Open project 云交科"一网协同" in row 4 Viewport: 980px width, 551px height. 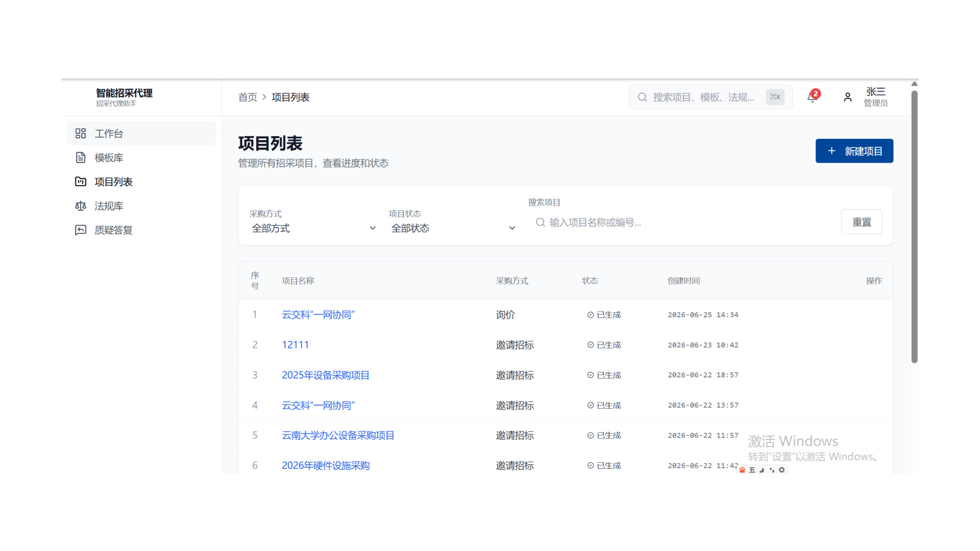[318, 405]
